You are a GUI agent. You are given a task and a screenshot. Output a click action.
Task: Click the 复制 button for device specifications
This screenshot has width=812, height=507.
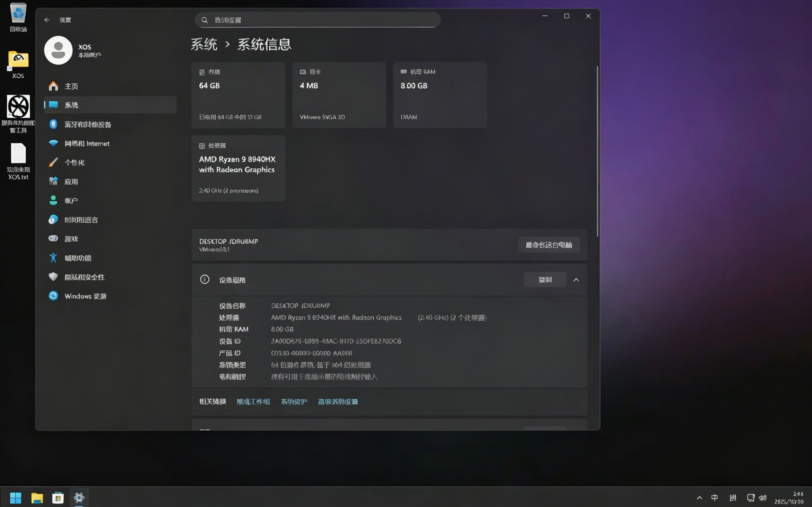click(x=545, y=280)
